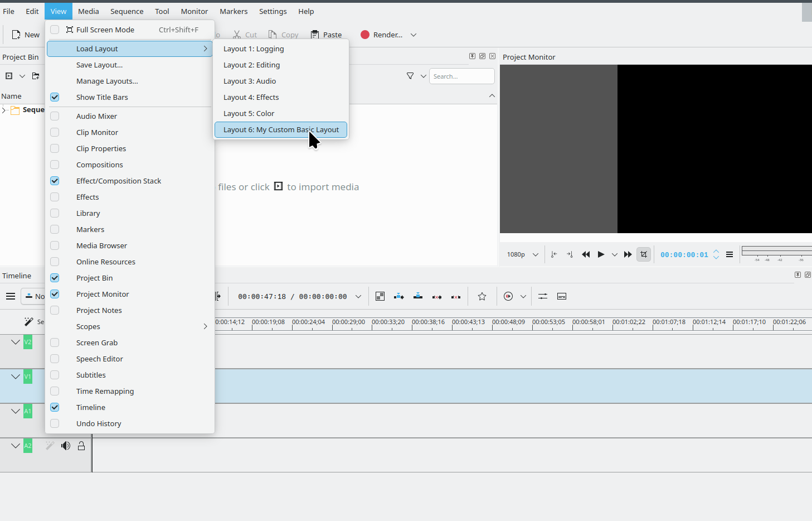Mute the A2 track speaker icon
This screenshot has width=812, height=521.
coord(66,446)
